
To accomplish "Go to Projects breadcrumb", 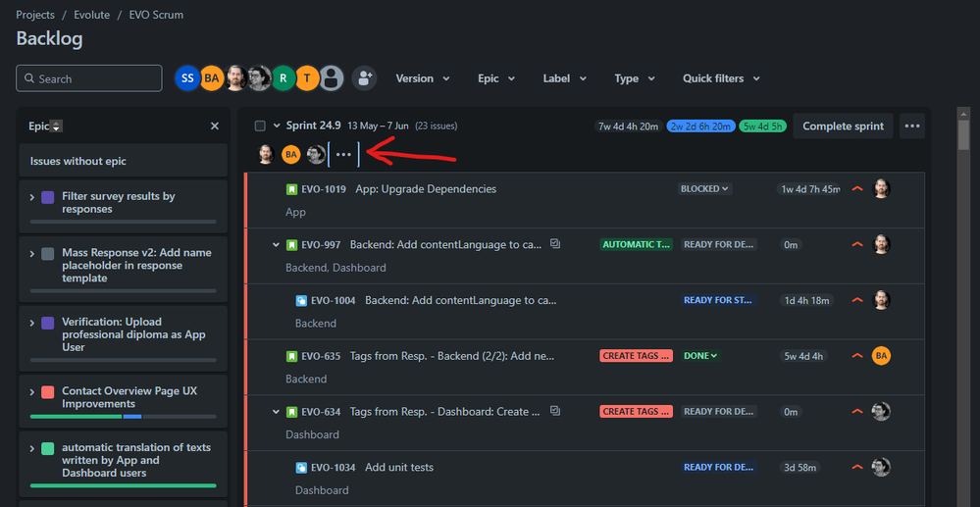I will click(35, 15).
